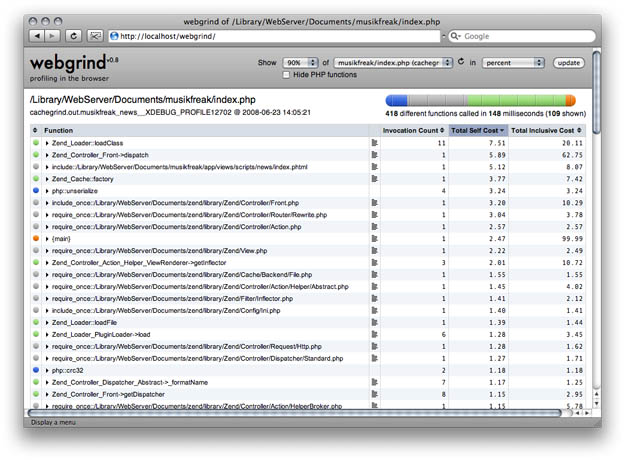Click the URL address field
The width and height of the screenshot is (625, 460).
(275, 36)
